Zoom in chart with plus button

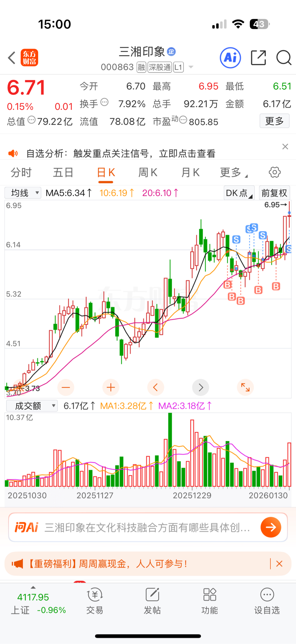point(111,387)
